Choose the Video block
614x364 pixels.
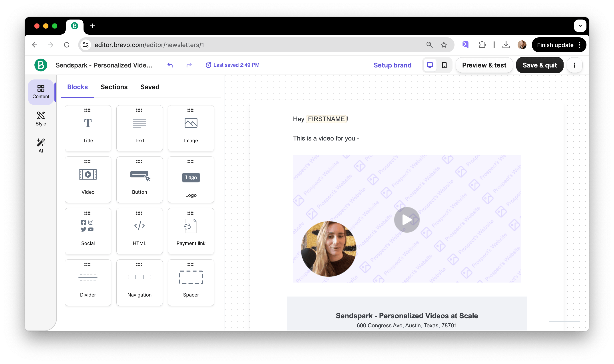point(88,180)
